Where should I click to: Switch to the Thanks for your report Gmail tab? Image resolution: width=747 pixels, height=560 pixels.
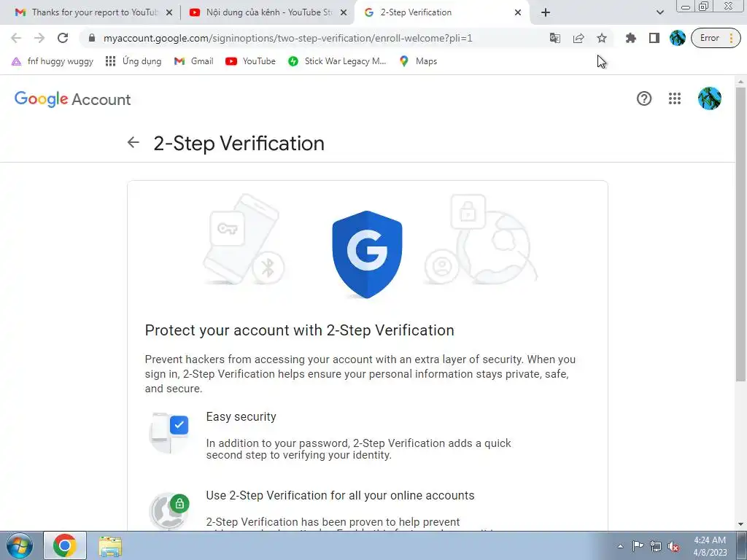click(94, 12)
